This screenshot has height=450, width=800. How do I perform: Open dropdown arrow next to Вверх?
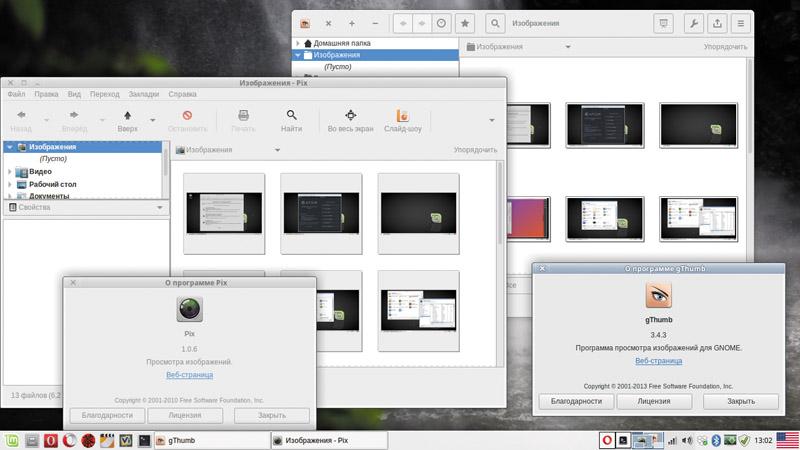(x=153, y=120)
